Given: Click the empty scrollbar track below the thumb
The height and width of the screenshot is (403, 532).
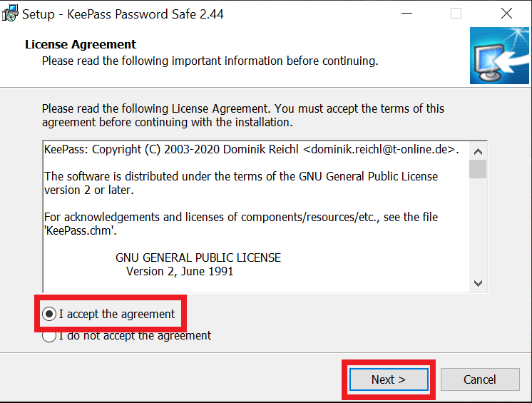Looking at the screenshot, I should coord(478,228).
